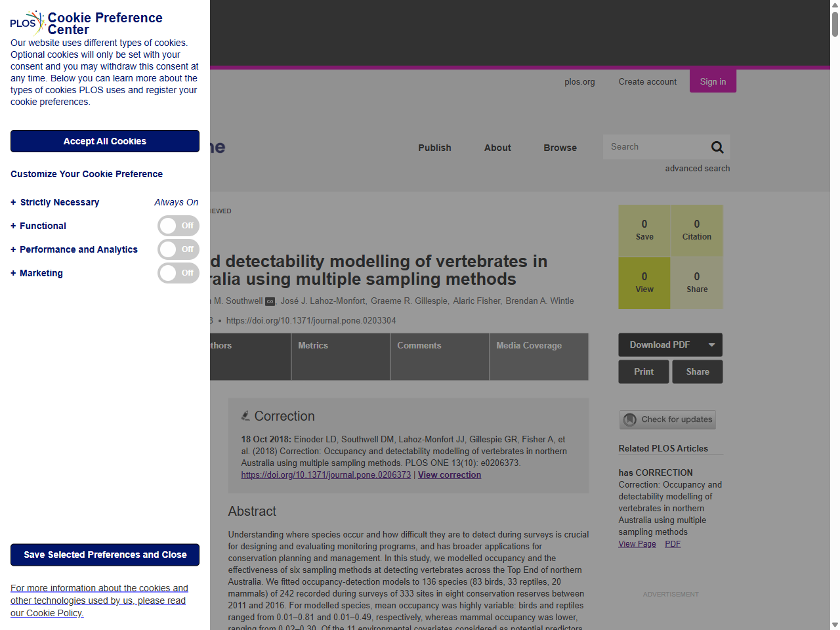Click the Save article counter

644,230
